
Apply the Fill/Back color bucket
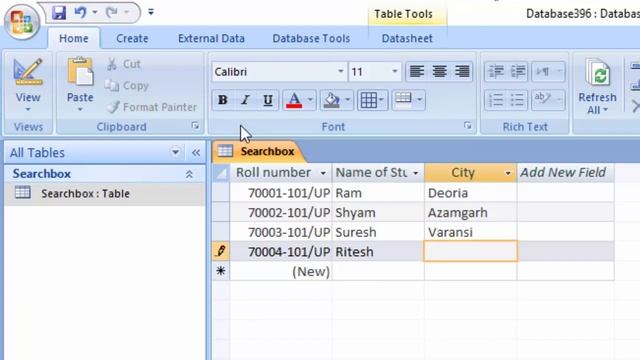point(331,100)
